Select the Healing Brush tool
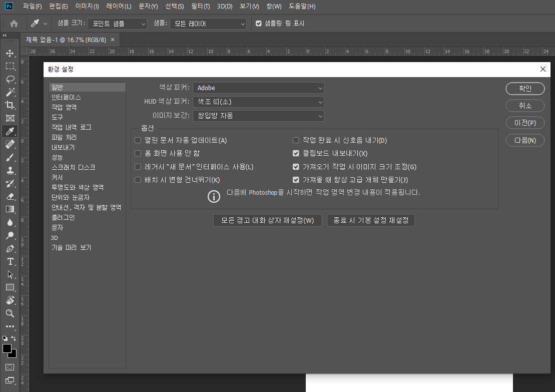This screenshot has height=392, width=555. (x=10, y=145)
